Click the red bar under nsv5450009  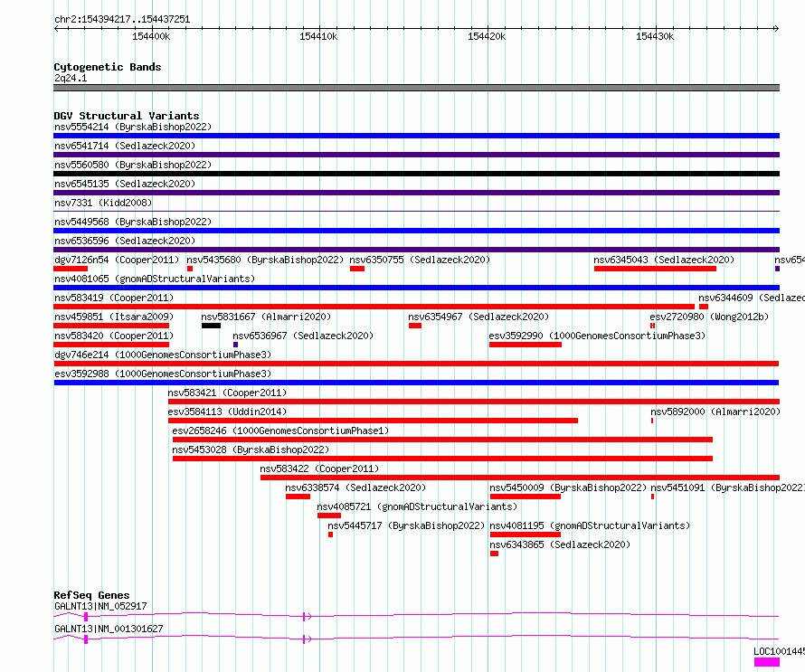coord(526,497)
